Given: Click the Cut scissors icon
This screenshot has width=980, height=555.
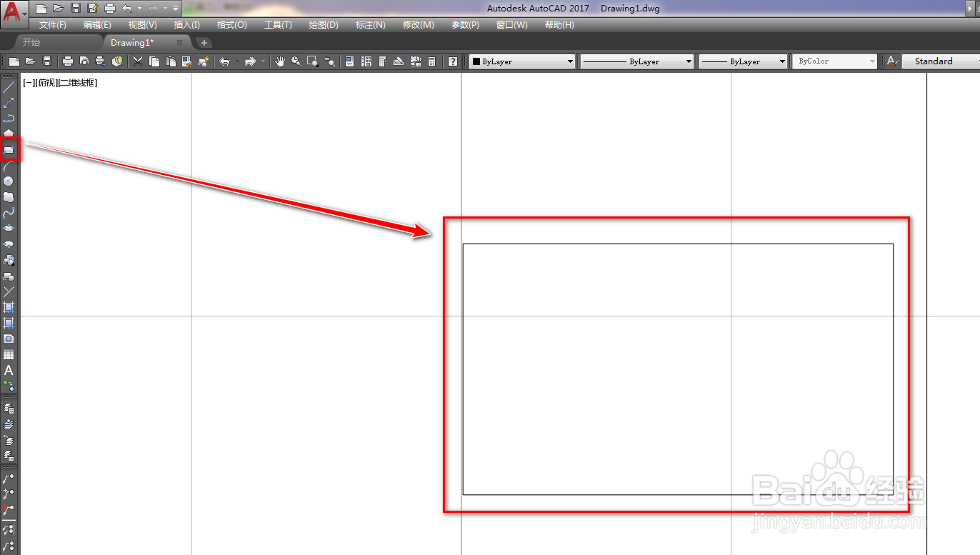Looking at the screenshot, I should (138, 61).
